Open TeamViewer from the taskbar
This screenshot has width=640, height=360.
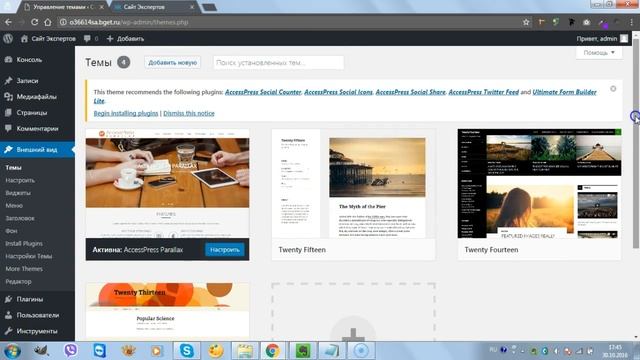tap(99, 351)
